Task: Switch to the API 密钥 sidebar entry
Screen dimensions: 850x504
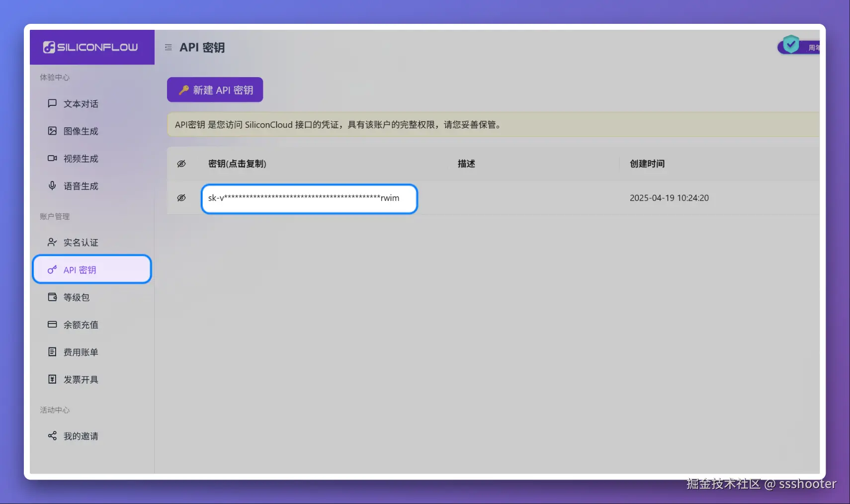Action: [x=79, y=269]
